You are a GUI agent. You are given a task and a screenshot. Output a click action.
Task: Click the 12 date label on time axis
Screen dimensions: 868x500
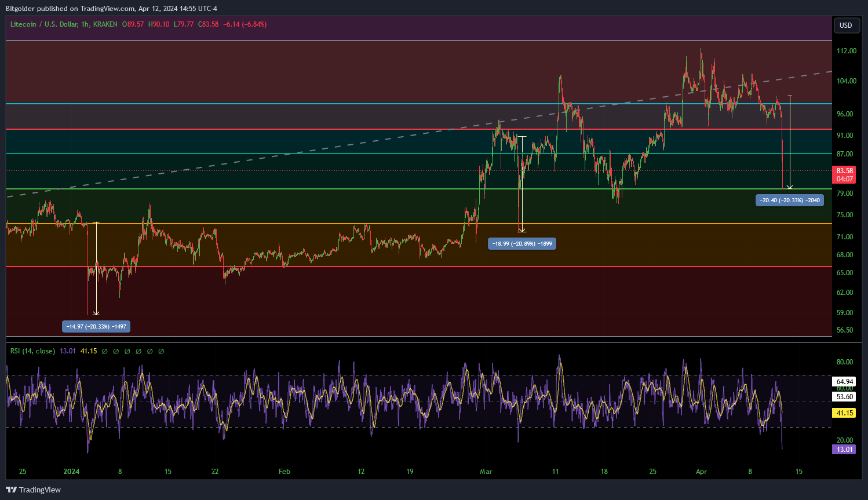(x=361, y=472)
